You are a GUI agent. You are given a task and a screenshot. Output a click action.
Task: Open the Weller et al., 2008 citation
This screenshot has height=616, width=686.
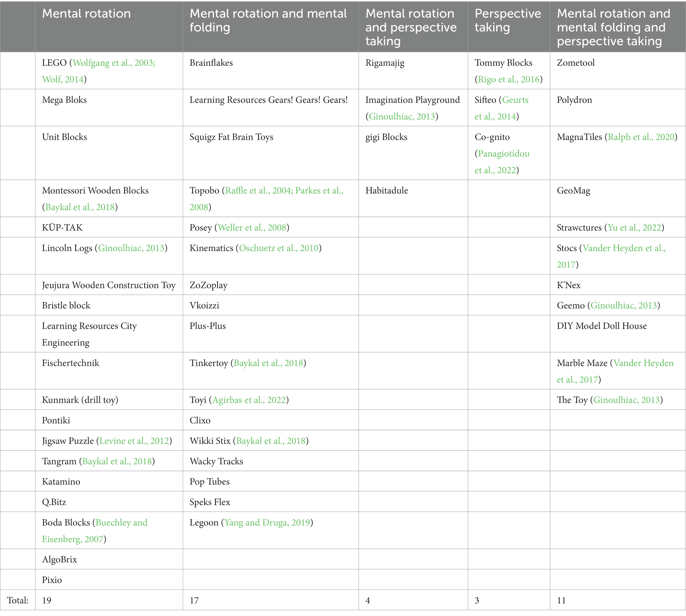click(x=252, y=228)
